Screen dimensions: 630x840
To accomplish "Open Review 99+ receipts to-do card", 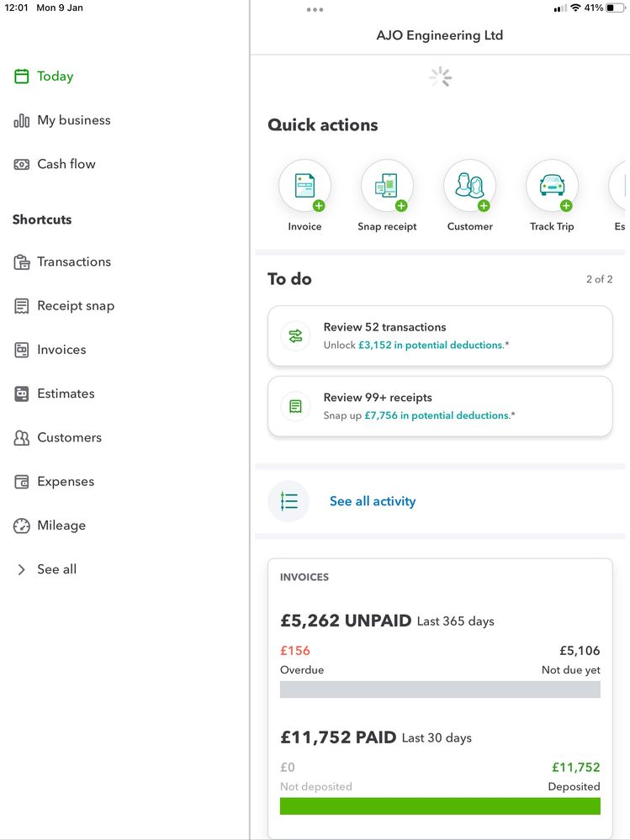I will pos(440,406).
